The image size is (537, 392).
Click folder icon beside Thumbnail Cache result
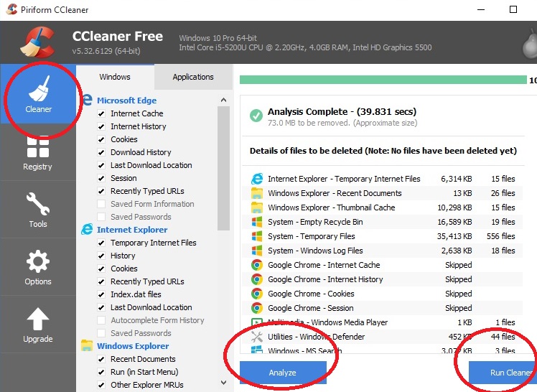pyautogui.click(x=257, y=207)
